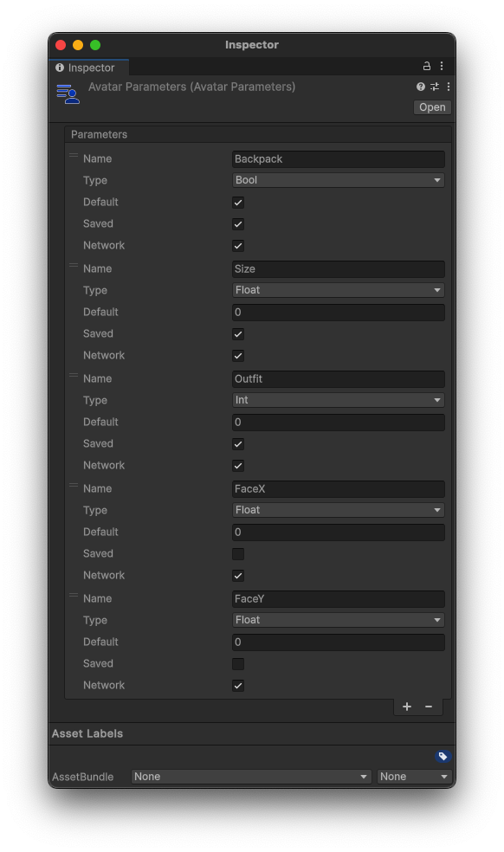Viewport: 504px width, 852px height.
Task: Grab the Backpack entry drag handle
Action: (74, 156)
